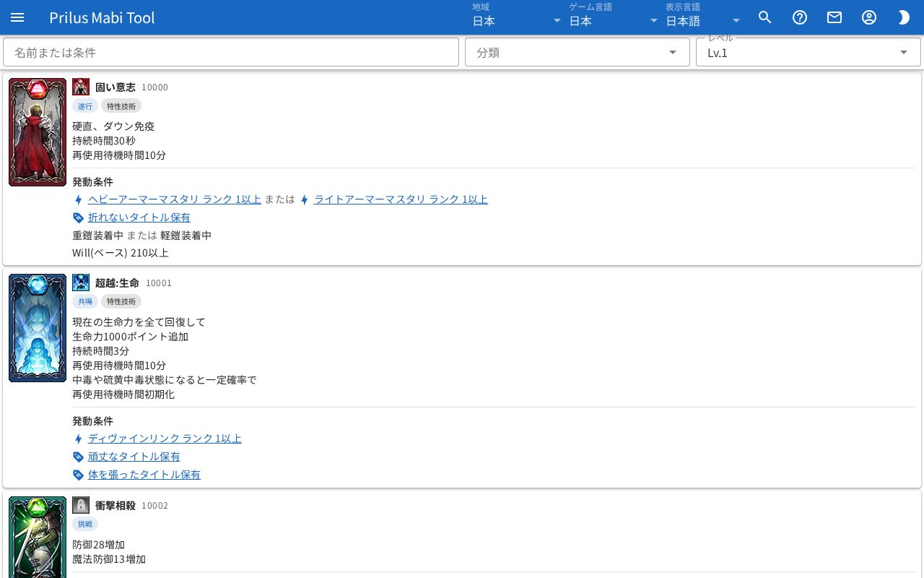Click the search magnifier icon
Screen dimensions: 924x578
coord(765,17)
